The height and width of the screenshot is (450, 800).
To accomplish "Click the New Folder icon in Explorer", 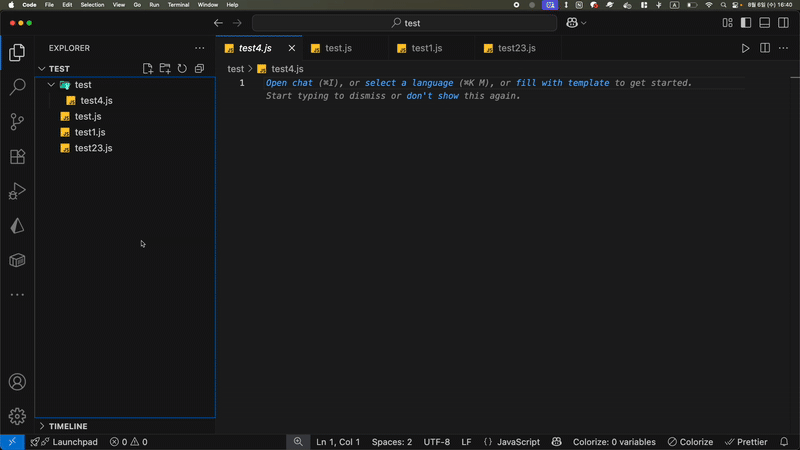I will tap(165, 69).
